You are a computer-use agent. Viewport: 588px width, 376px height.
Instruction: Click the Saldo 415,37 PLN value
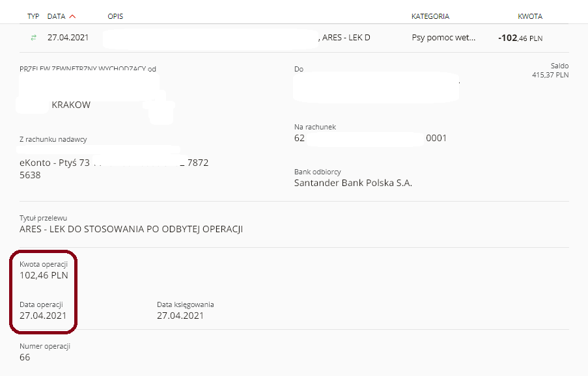pos(550,75)
